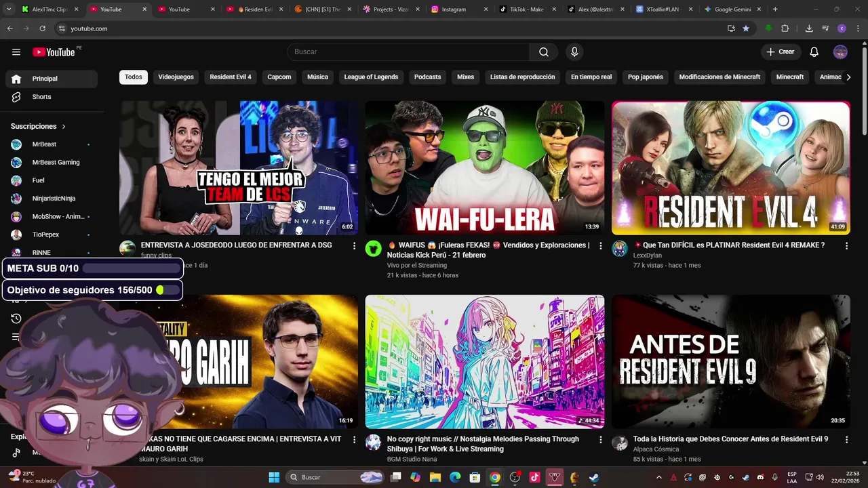Open options menu for PLATINAR Resident Evil 4 video

pos(846,246)
